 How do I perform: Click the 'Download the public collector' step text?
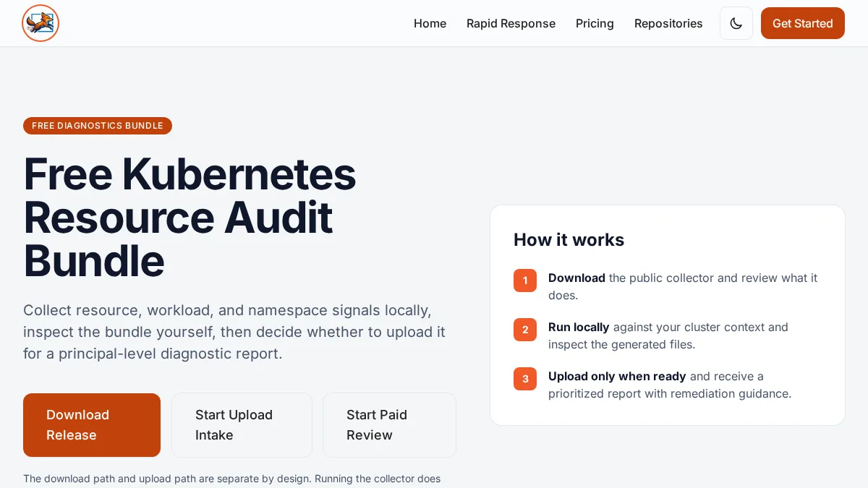(x=683, y=286)
